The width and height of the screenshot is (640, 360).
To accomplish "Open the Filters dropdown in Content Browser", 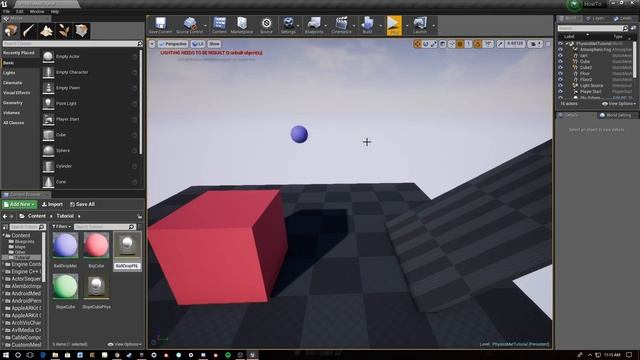I will coord(62,227).
